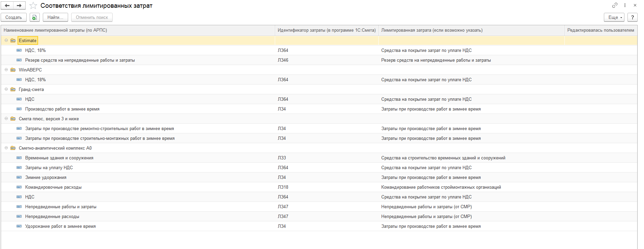Viewport: 644px width, 249px height.
Task: Click Командирование работников строймонтажных организаций cell
Action: pyautogui.click(x=471, y=187)
